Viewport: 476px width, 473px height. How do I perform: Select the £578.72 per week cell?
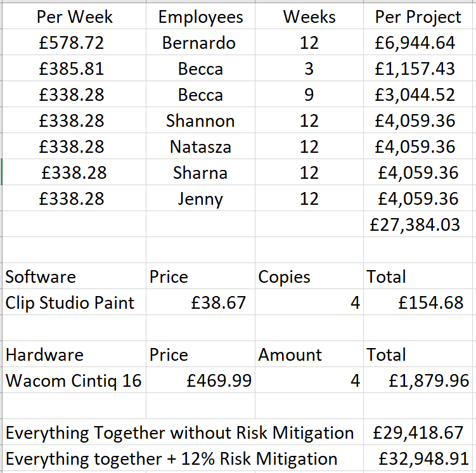click(x=71, y=43)
